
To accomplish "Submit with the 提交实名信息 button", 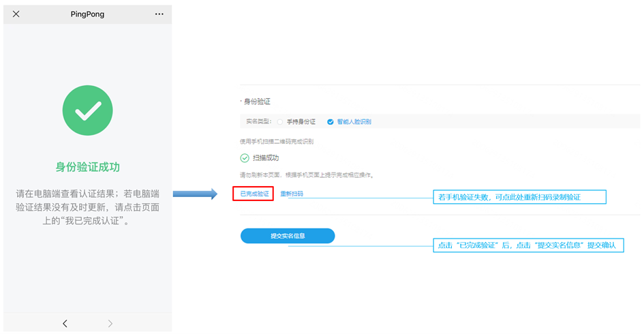I will click(x=288, y=236).
